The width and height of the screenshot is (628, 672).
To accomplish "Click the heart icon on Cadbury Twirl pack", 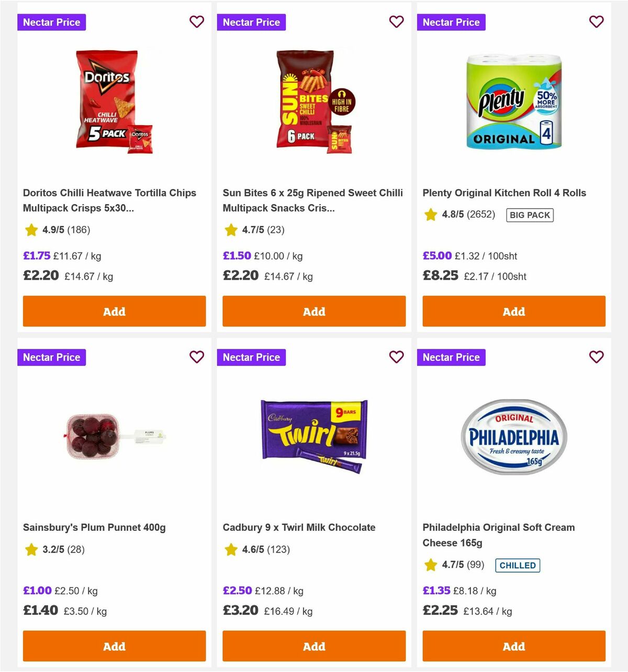I will coord(397,357).
